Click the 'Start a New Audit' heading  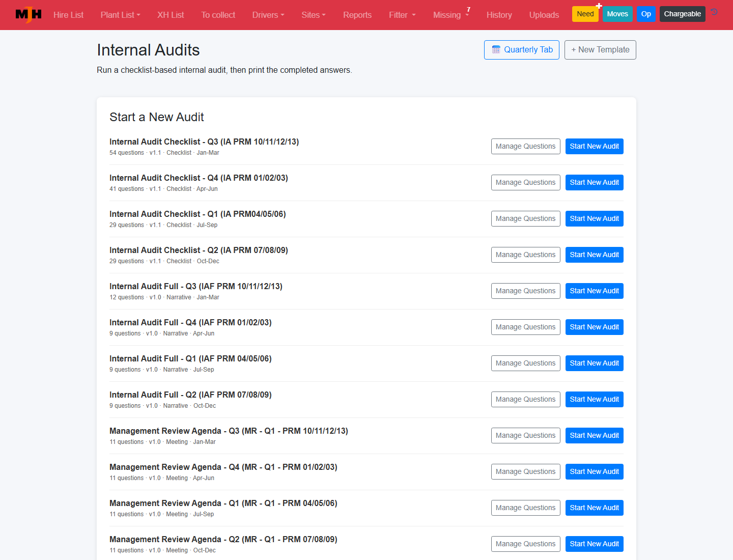tap(157, 117)
